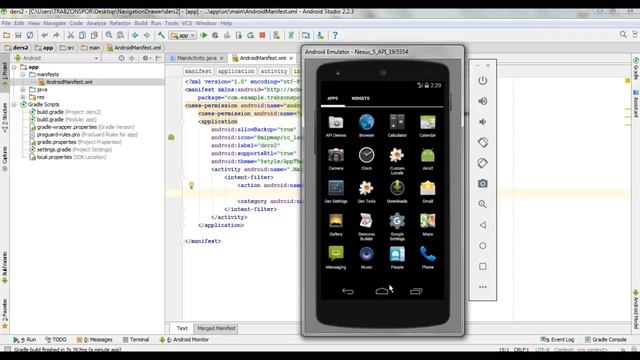Open the Maps app in emulator
Image resolution: width=640 pixels, height=360 pixels.
pyautogui.click(x=427, y=224)
